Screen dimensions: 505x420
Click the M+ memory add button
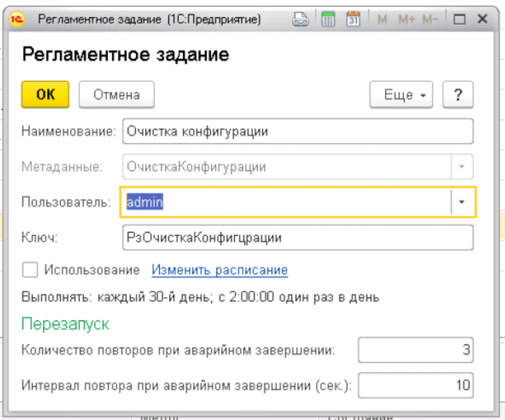(x=407, y=20)
